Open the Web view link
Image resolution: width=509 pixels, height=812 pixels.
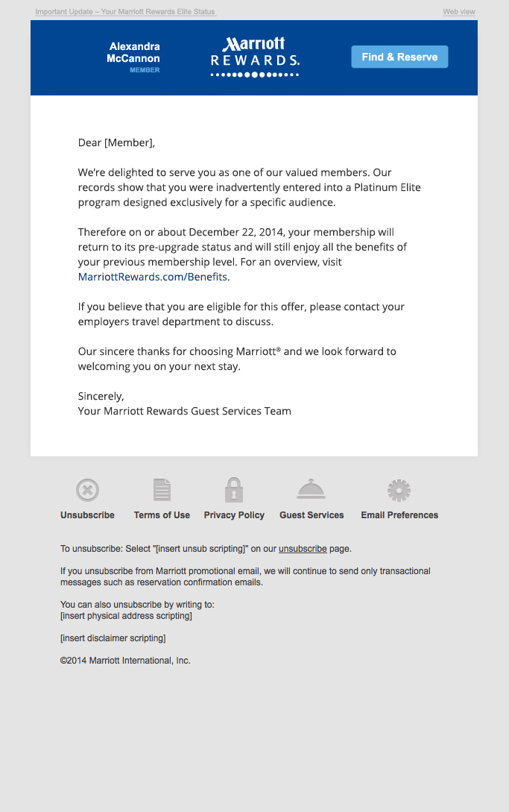(x=459, y=12)
